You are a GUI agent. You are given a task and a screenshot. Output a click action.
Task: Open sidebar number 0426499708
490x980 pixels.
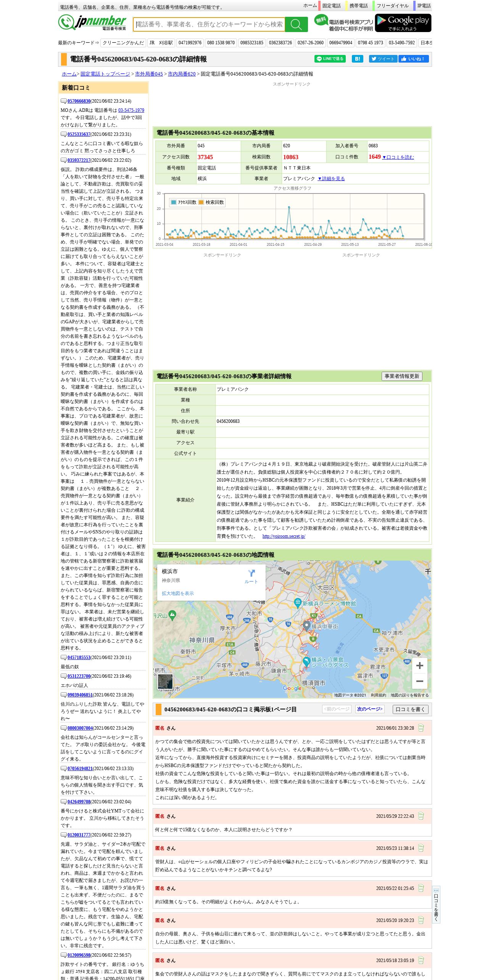coord(79,802)
